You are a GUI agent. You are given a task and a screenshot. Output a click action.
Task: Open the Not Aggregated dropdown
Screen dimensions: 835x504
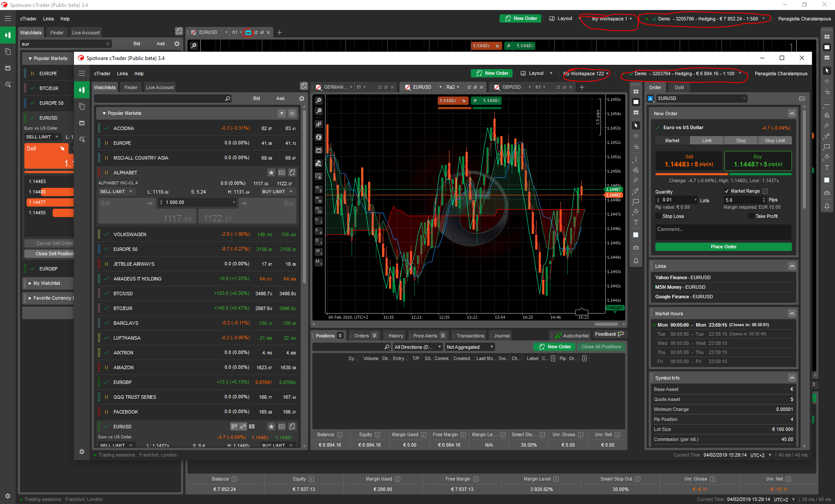[x=469, y=347]
